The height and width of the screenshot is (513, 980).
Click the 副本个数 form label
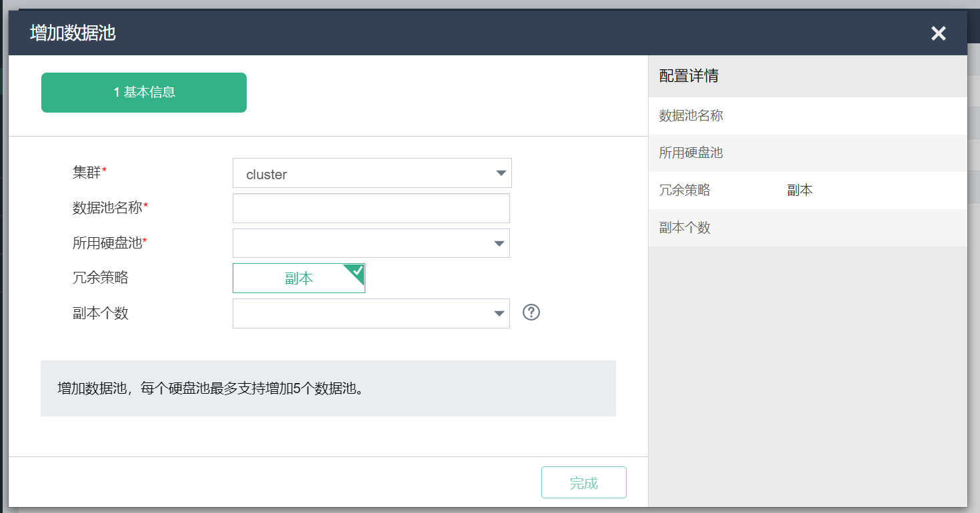100,313
